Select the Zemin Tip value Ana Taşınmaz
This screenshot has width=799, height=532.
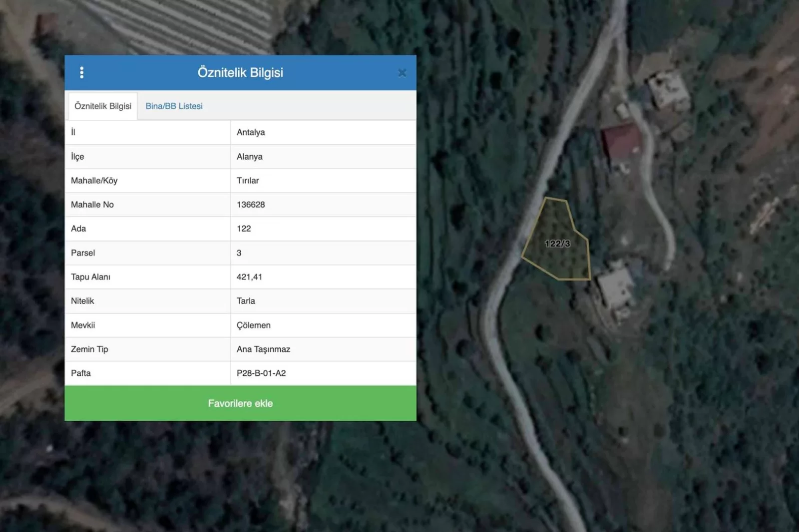(x=263, y=349)
